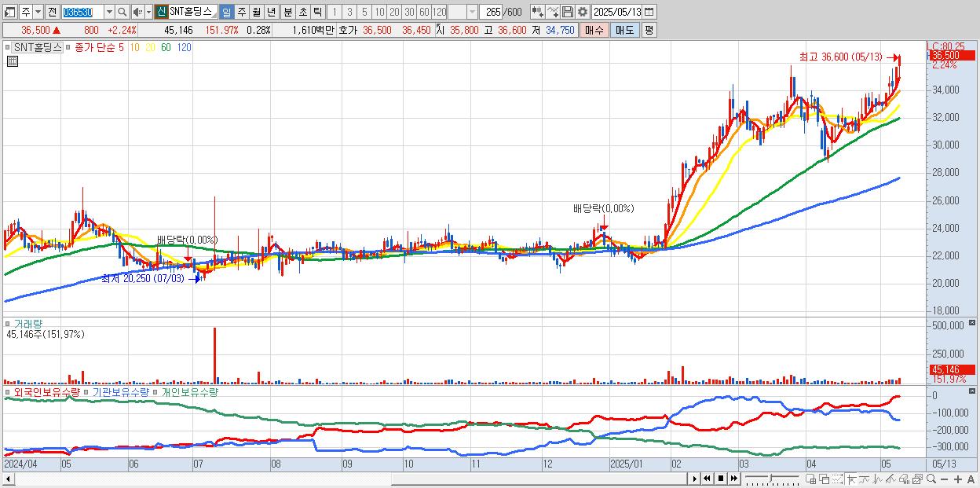The height and width of the screenshot is (488, 980).
Task: Click the bar count field showing 265
Action: coord(491,12)
